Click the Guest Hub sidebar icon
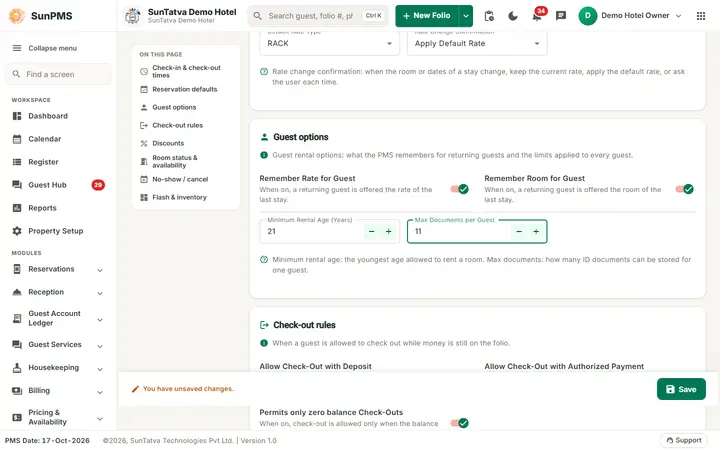This screenshot has height=450, width=720. pyautogui.click(x=17, y=185)
